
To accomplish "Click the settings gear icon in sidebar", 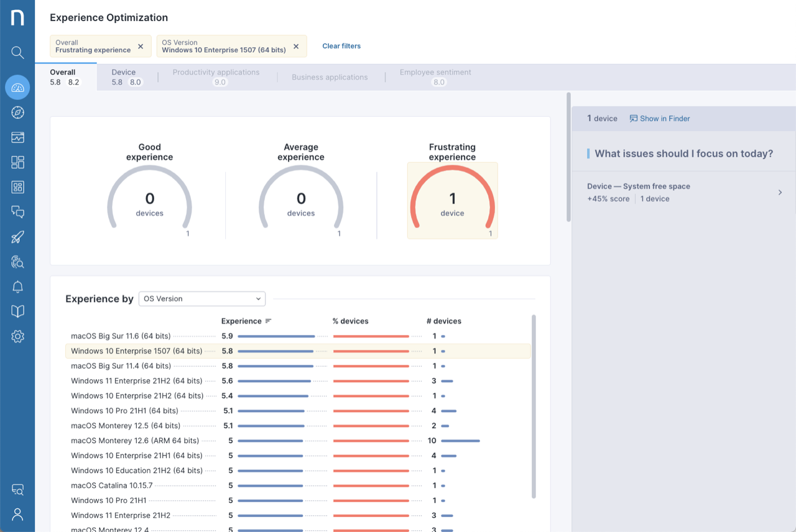I will coord(17,336).
